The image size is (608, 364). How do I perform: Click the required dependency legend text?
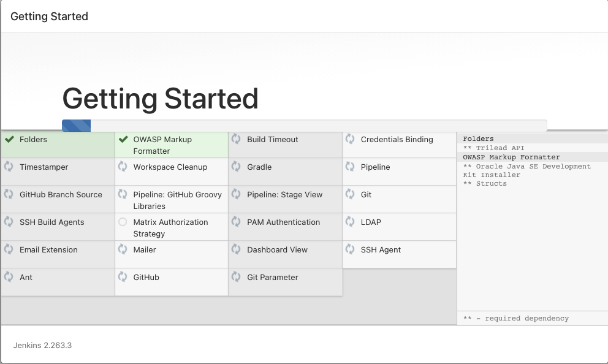click(515, 318)
